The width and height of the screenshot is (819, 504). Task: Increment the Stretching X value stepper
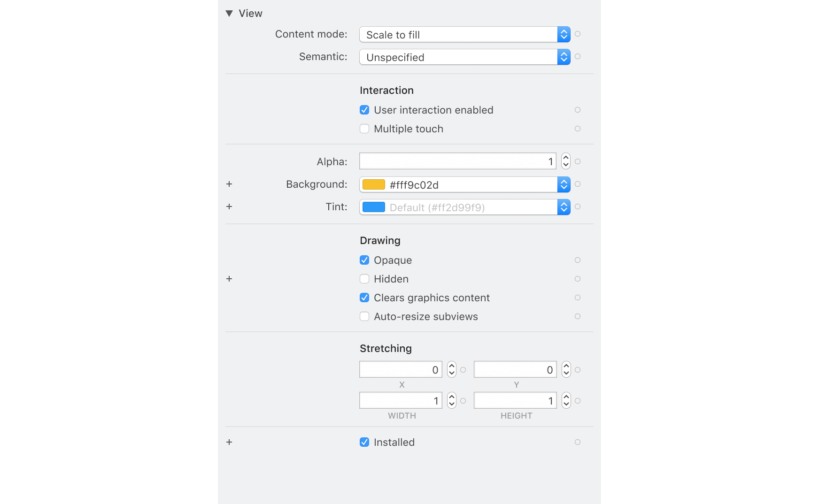click(x=451, y=367)
